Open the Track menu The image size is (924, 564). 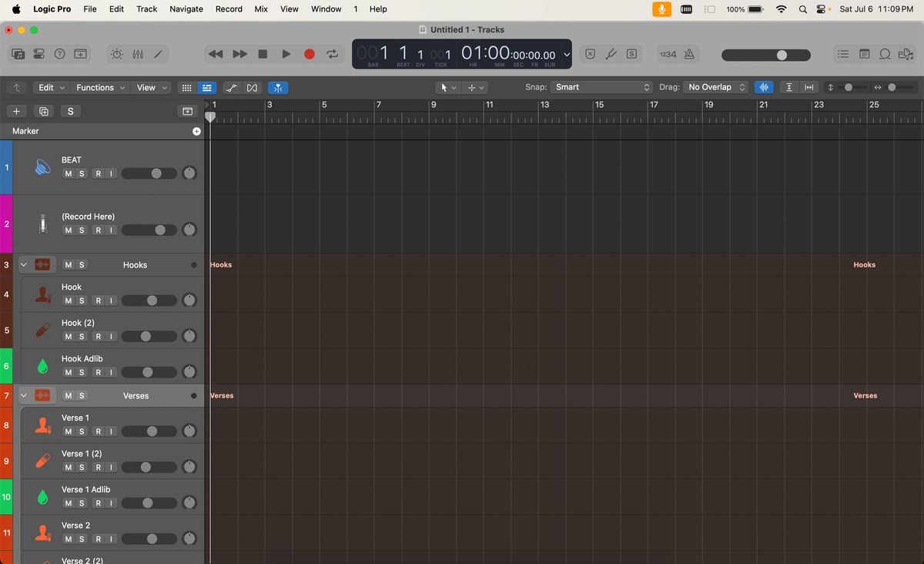tap(146, 9)
